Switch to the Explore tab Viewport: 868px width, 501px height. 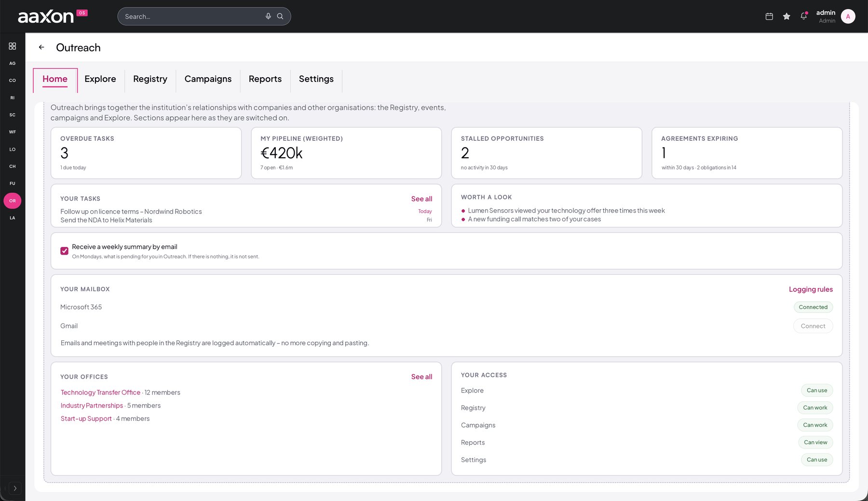point(100,79)
